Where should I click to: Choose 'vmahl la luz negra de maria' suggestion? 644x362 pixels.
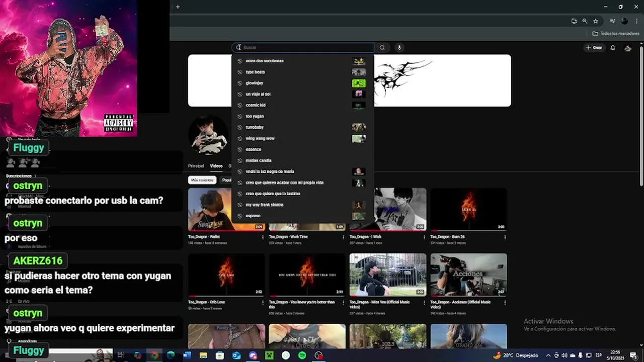tap(302, 171)
